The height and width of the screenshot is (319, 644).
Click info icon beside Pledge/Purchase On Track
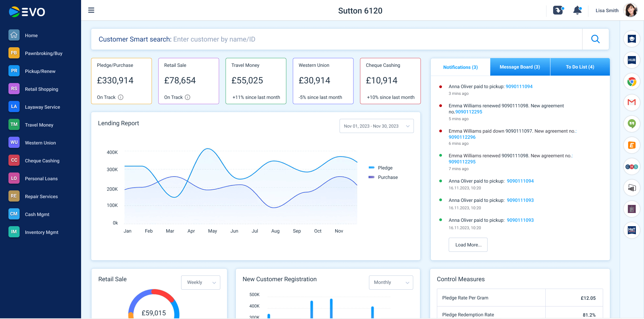tap(121, 97)
